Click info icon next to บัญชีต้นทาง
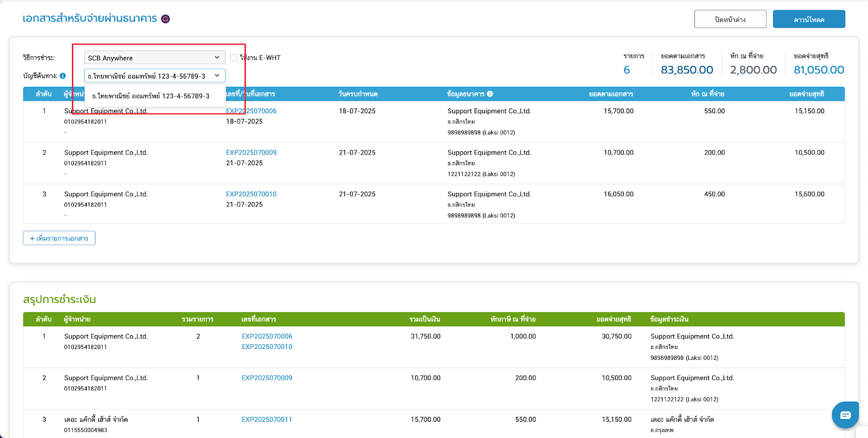The height and width of the screenshot is (438, 868). coord(63,76)
